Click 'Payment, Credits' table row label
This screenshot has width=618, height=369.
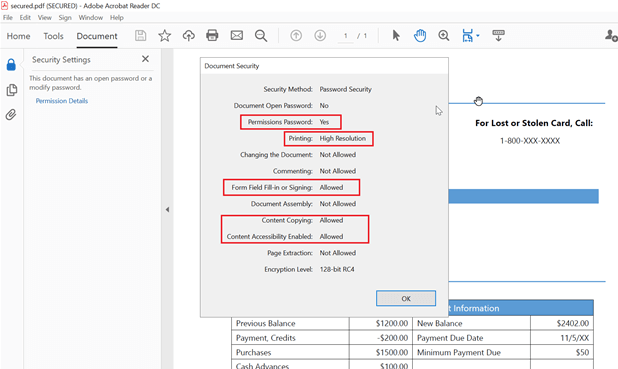[x=266, y=338]
